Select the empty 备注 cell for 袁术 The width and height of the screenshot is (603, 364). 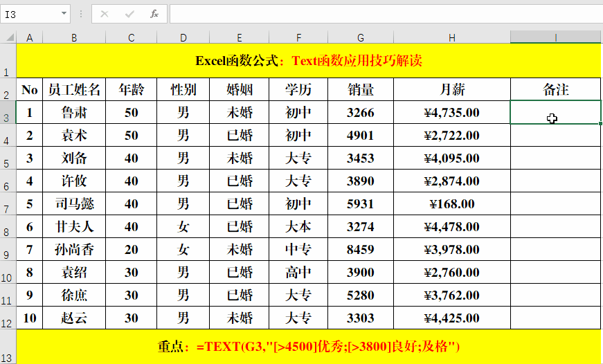click(556, 136)
